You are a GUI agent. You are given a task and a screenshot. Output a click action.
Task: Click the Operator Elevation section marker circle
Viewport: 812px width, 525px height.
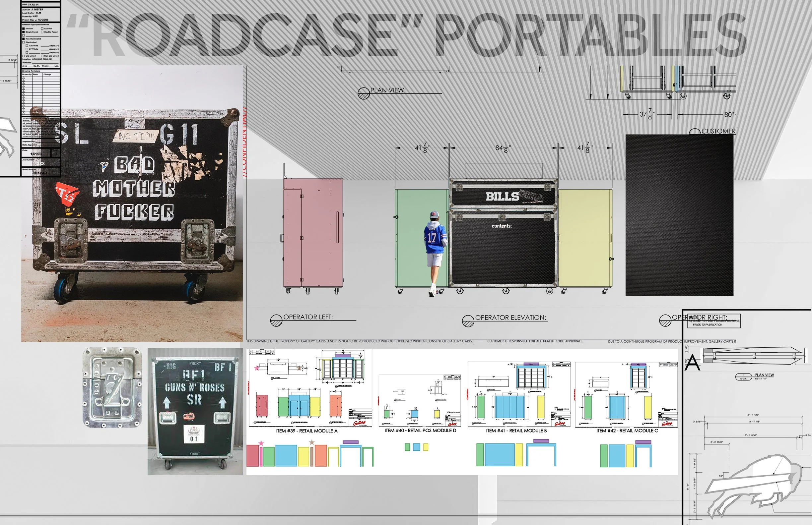468,321
